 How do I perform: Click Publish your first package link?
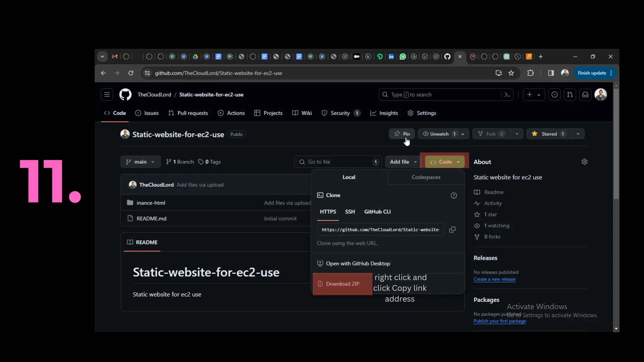click(x=500, y=321)
